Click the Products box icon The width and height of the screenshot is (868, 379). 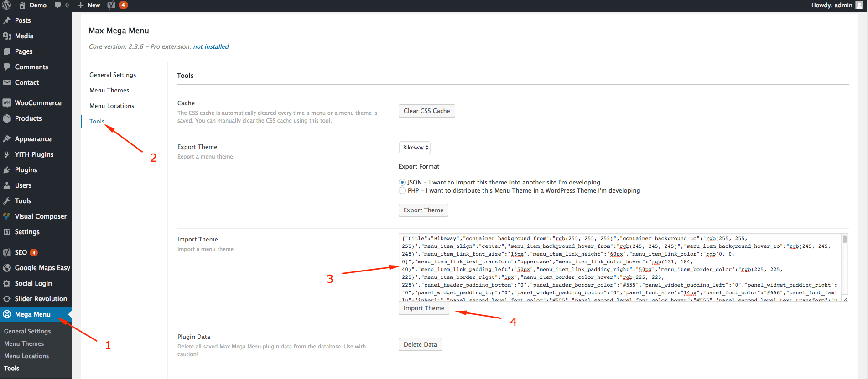tap(7, 118)
